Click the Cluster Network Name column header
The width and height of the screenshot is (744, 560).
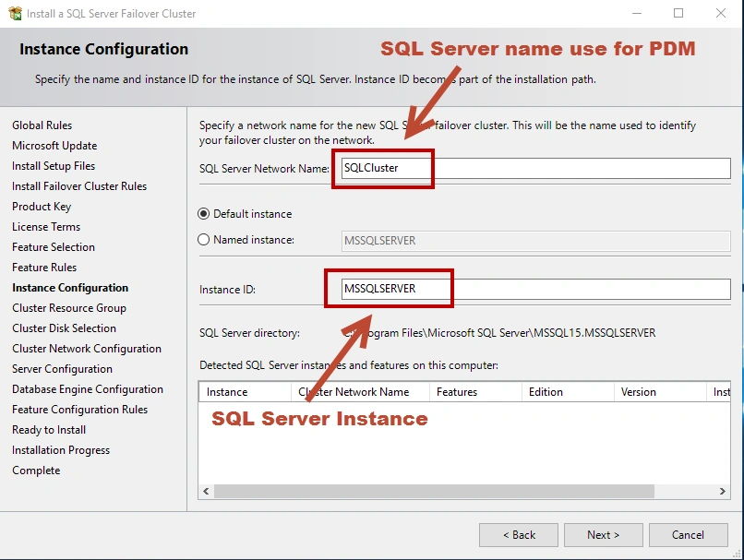(x=360, y=392)
